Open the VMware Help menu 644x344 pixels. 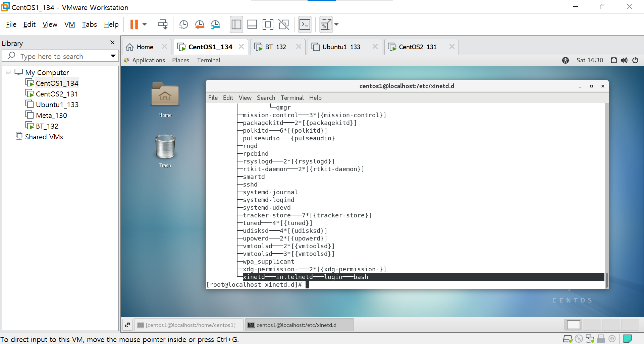(111, 24)
